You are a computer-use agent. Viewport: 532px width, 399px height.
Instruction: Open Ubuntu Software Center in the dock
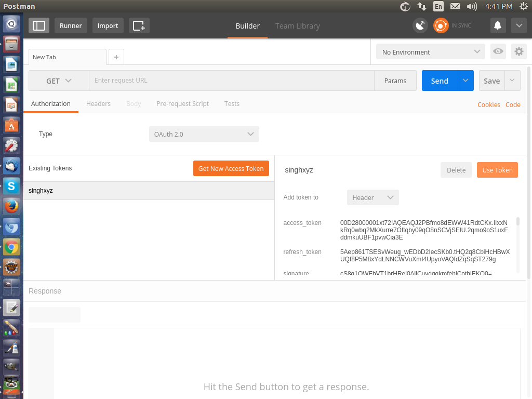point(11,126)
